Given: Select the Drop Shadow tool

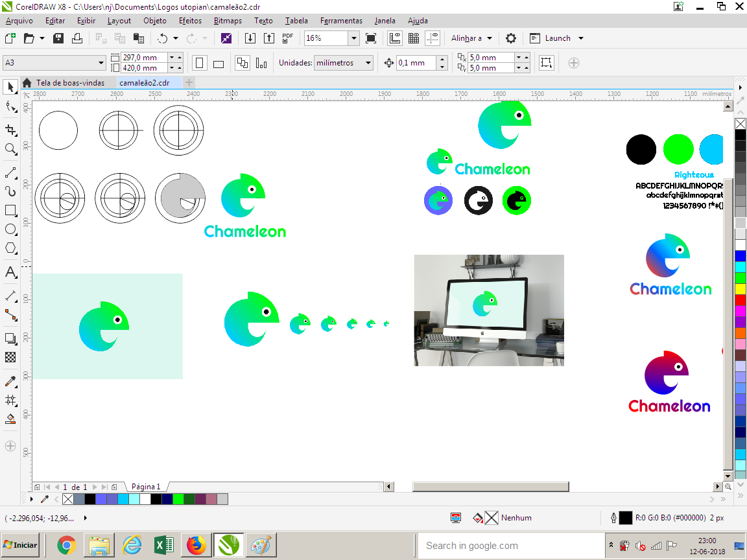Looking at the screenshot, I should [x=10, y=338].
